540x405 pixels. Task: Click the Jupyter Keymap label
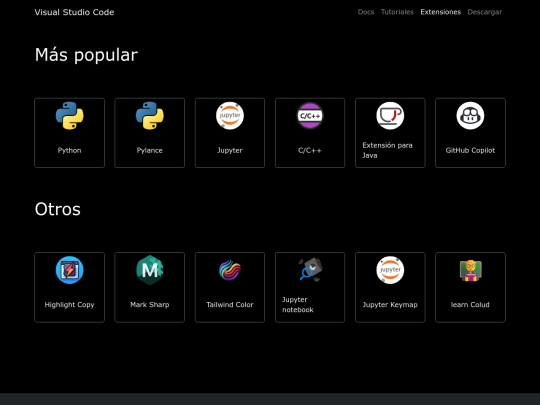[390, 305]
